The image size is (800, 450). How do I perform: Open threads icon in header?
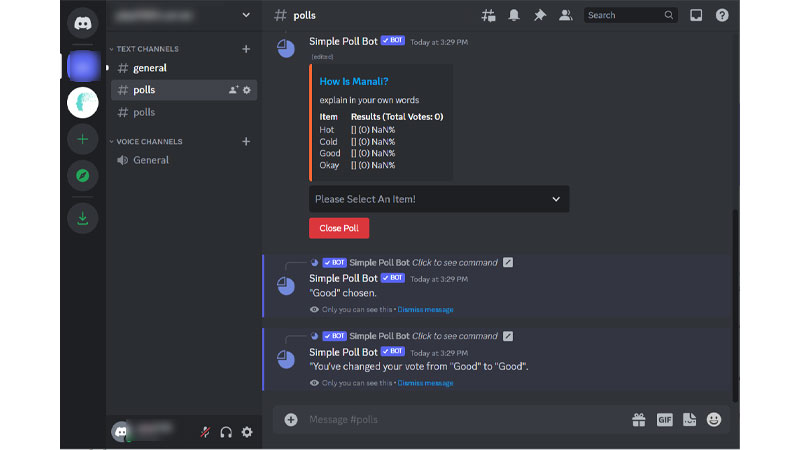pyautogui.click(x=488, y=15)
